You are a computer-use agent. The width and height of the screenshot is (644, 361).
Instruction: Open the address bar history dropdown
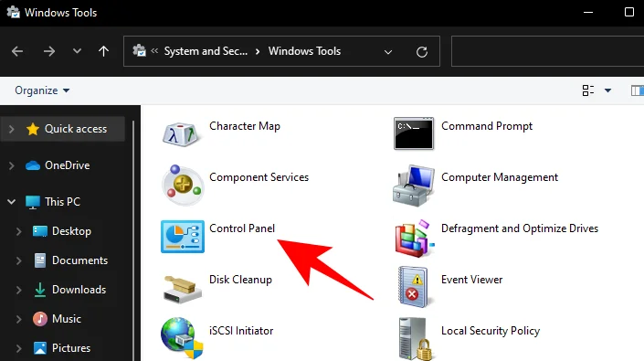pos(387,52)
